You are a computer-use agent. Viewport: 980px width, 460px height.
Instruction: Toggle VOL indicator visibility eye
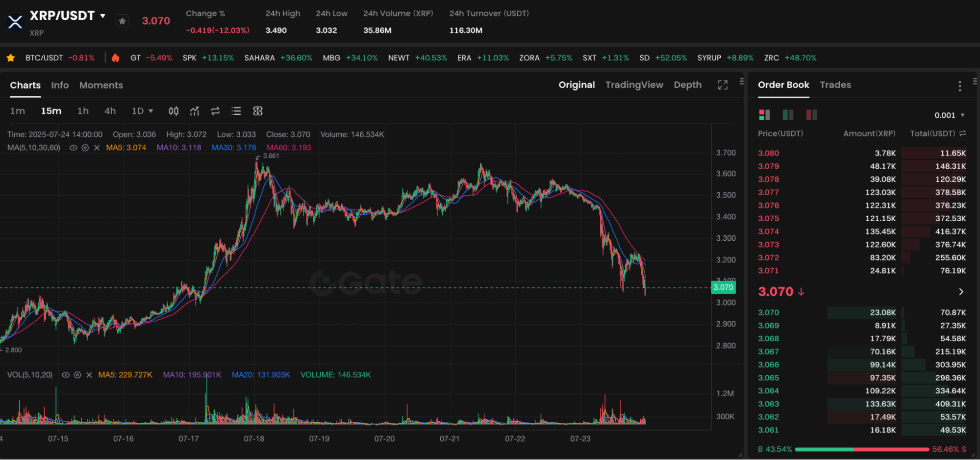[x=65, y=375]
